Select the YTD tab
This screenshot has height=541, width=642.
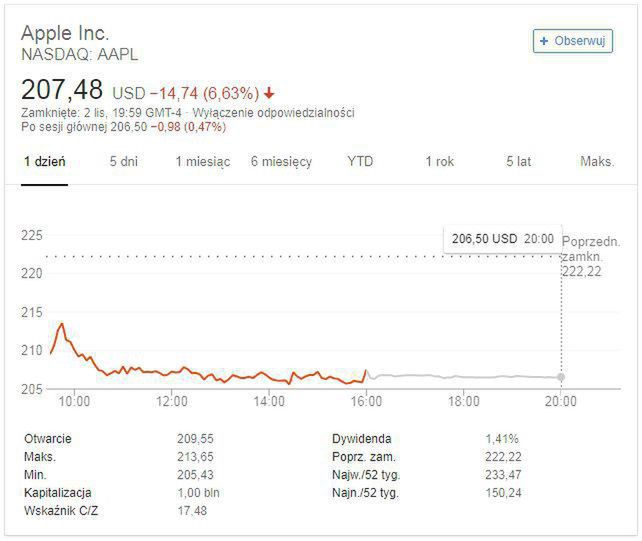pos(360,161)
